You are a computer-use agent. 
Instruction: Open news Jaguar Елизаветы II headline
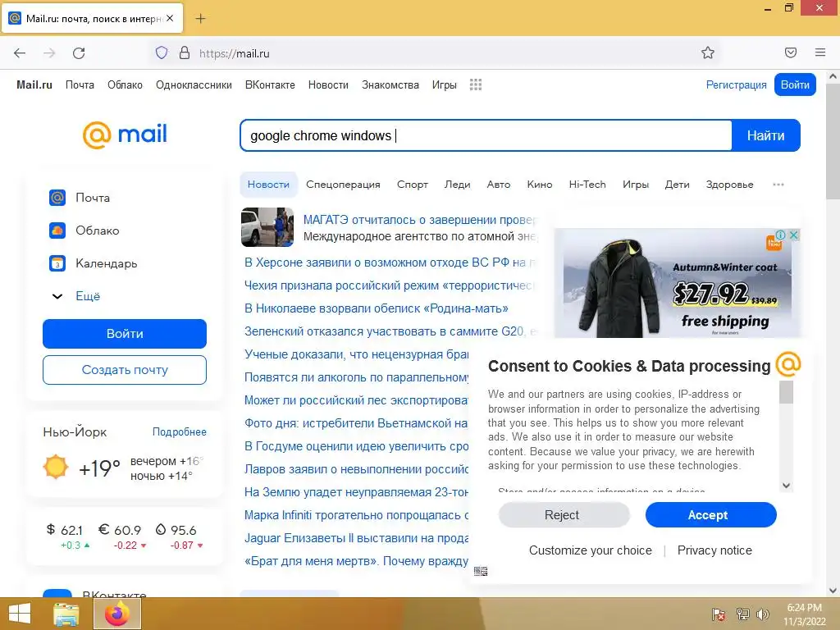[x=356, y=538]
